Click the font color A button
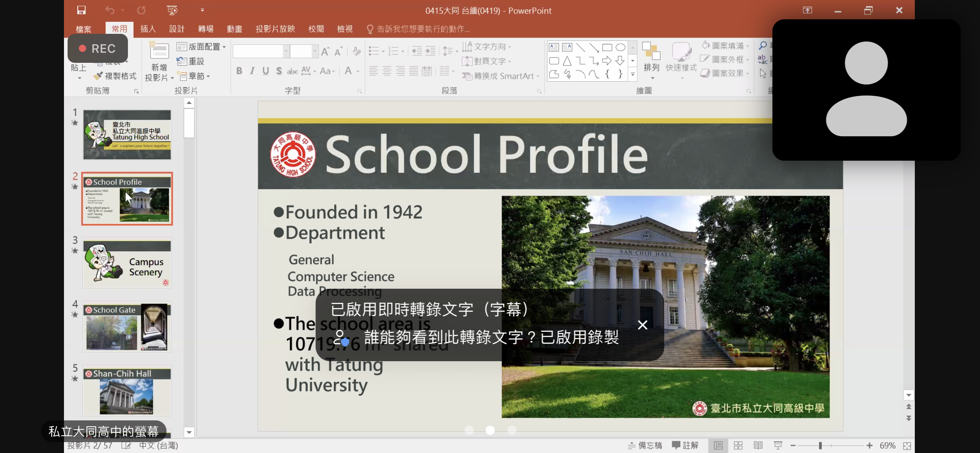 (x=348, y=71)
